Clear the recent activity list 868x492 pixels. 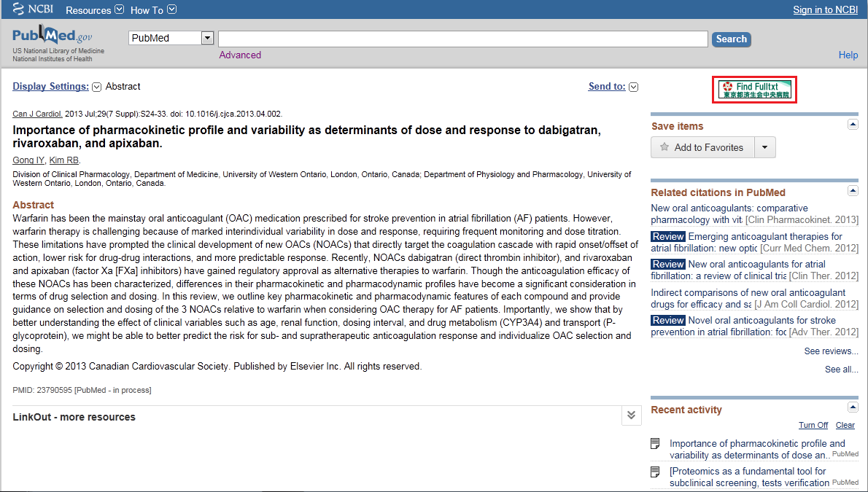pyautogui.click(x=845, y=425)
